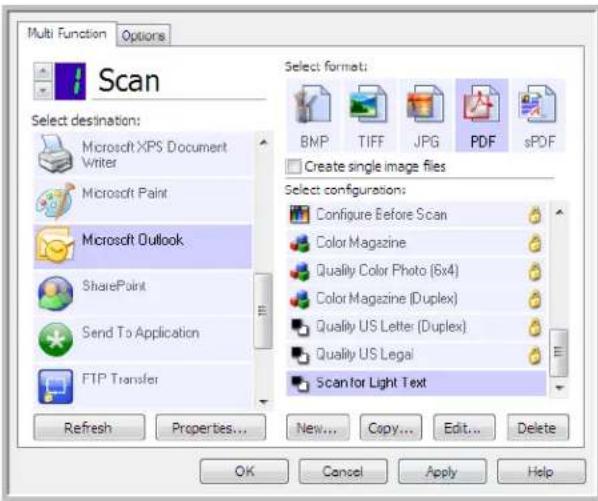This screenshot has width=598, height=501.
Task: Select "Color Magazine (Duplex)" configuration text
Action: coord(387,299)
